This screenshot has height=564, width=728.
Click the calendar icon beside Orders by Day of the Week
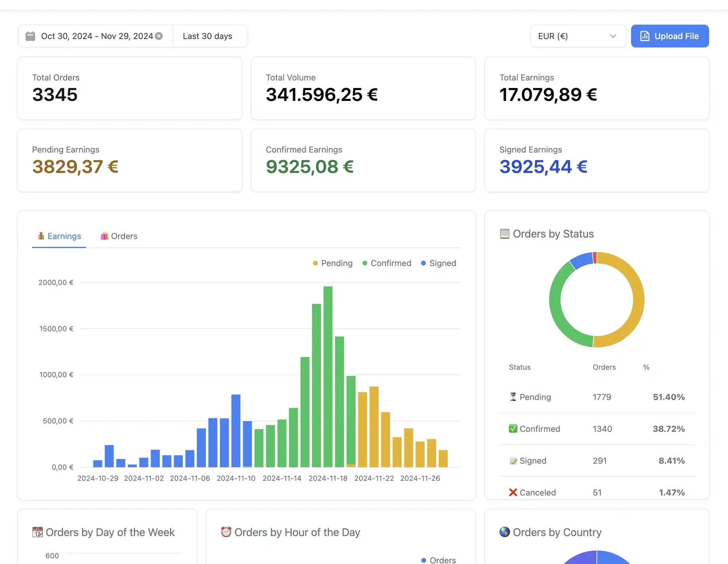[x=38, y=532]
